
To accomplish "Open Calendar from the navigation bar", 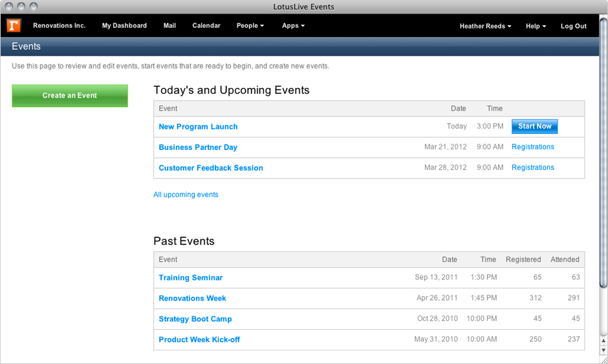I will (x=206, y=26).
